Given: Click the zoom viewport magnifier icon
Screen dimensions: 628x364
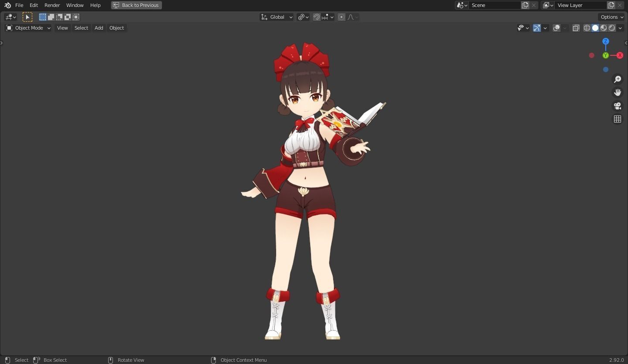Looking at the screenshot, I should [618, 79].
